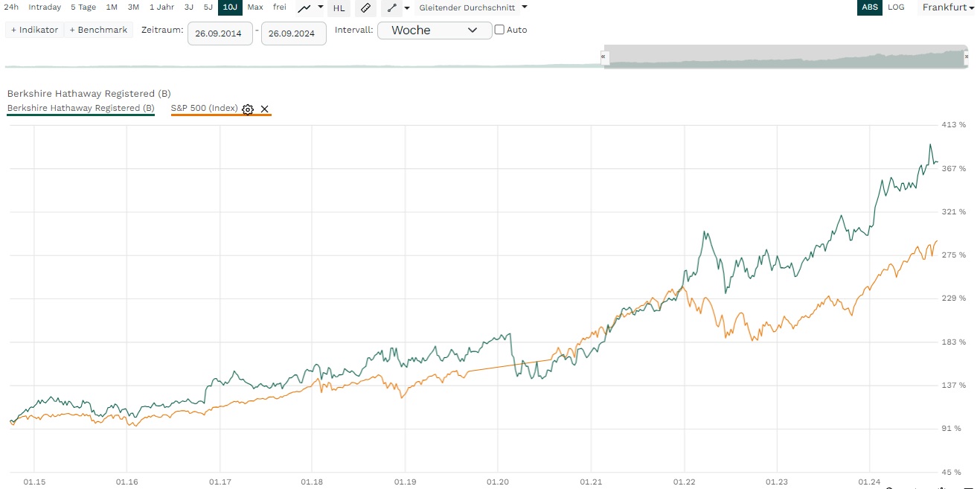This screenshot has width=980, height=489.
Task: Select the trend line drawing tool
Action: coord(391,8)
